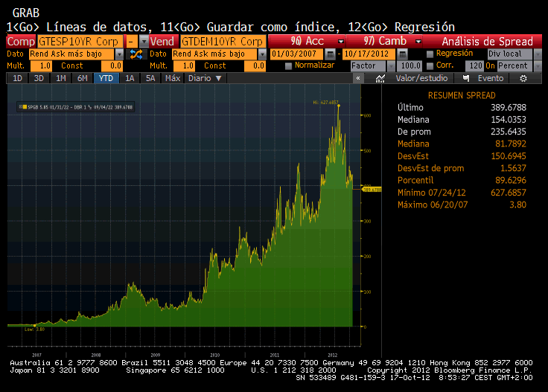Open the Valor/estudio option

421,78
